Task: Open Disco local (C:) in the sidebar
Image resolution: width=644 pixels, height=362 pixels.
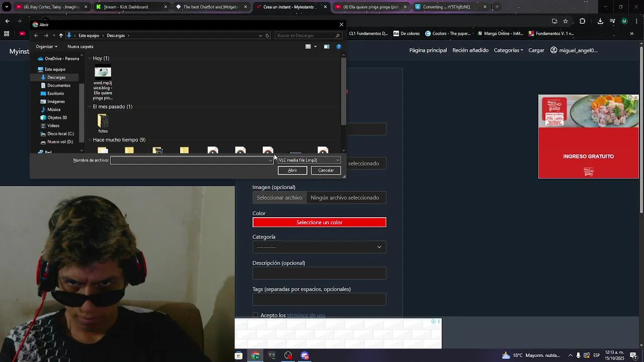Action: pos(57,134)
